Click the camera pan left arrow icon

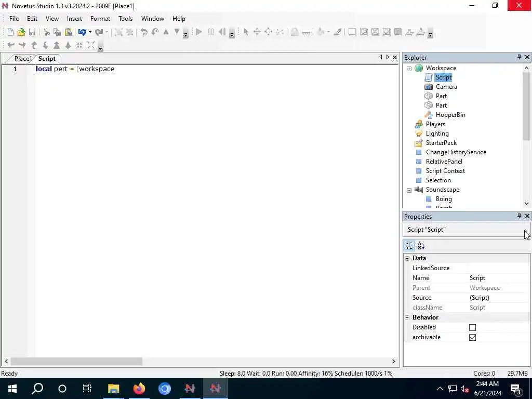point(11,45)
